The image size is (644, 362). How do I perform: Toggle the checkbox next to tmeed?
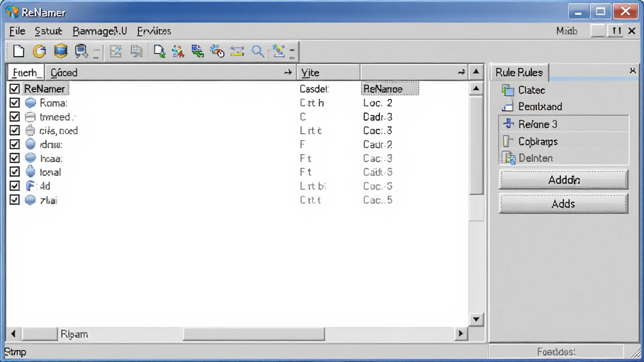pyautogui.click(x=14, y=116)
